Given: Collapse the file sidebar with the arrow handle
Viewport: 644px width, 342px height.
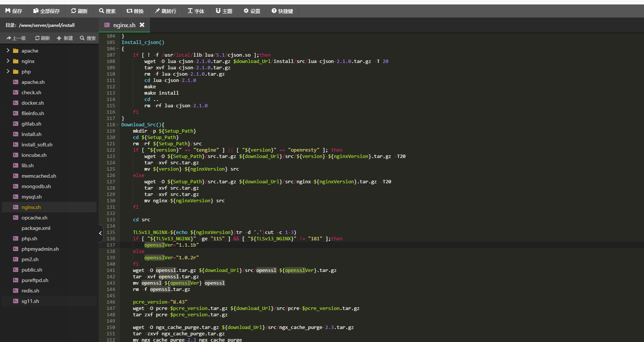Looking at the screenshot, I should [x=100, y=233].
